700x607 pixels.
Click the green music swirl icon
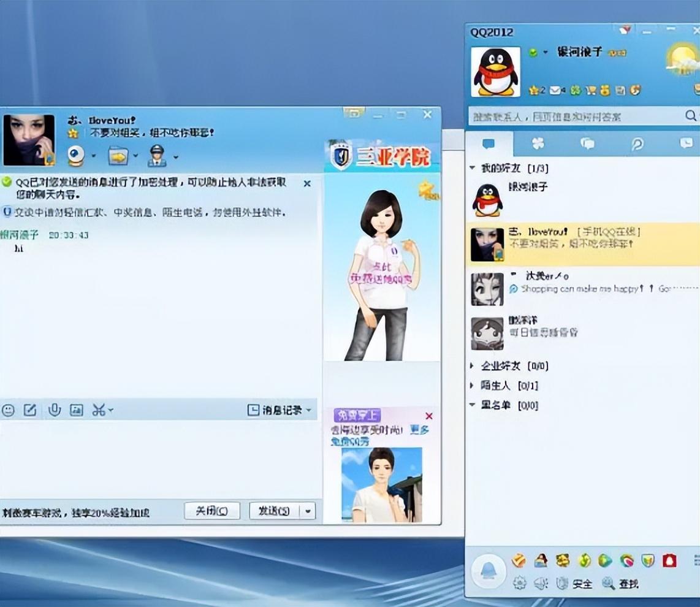[x=584, y=560]
